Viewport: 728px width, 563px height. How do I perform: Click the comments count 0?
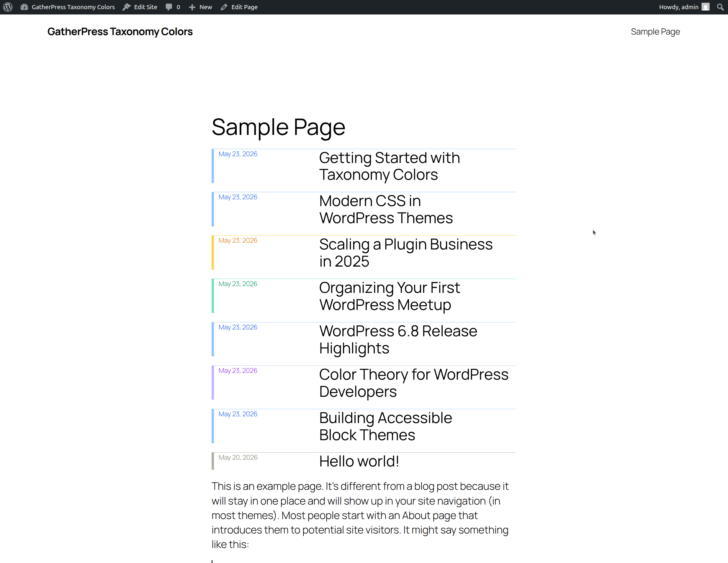178,7
